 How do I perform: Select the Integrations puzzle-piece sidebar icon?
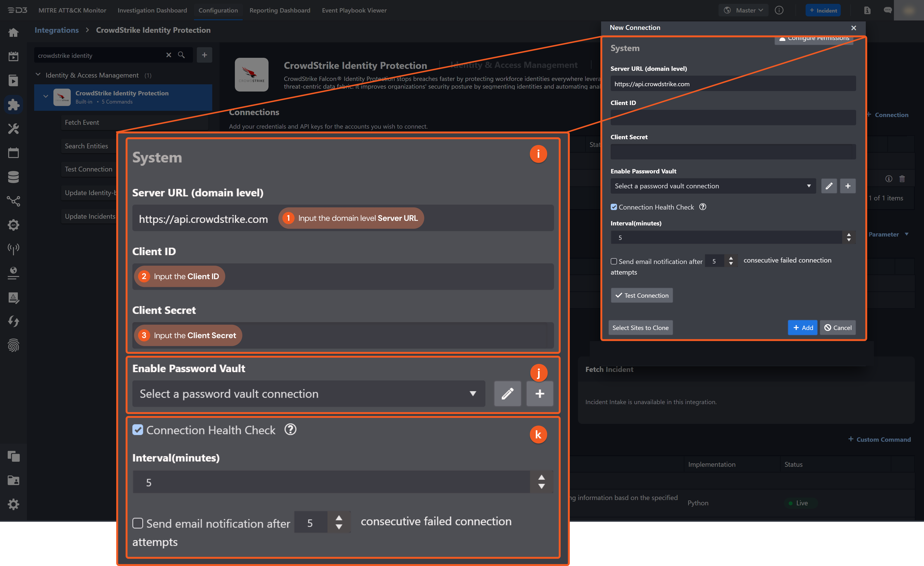[13, 105]
